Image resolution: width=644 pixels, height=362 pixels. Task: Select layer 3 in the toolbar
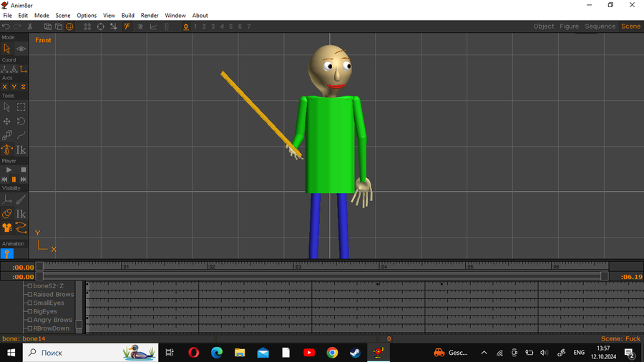(x=213, y=26)
